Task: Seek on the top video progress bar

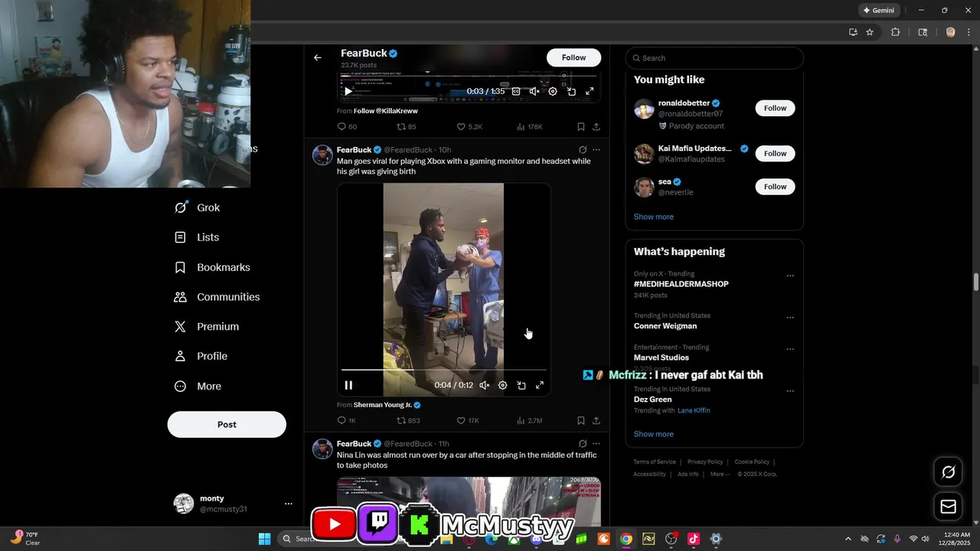Action: 469,75
